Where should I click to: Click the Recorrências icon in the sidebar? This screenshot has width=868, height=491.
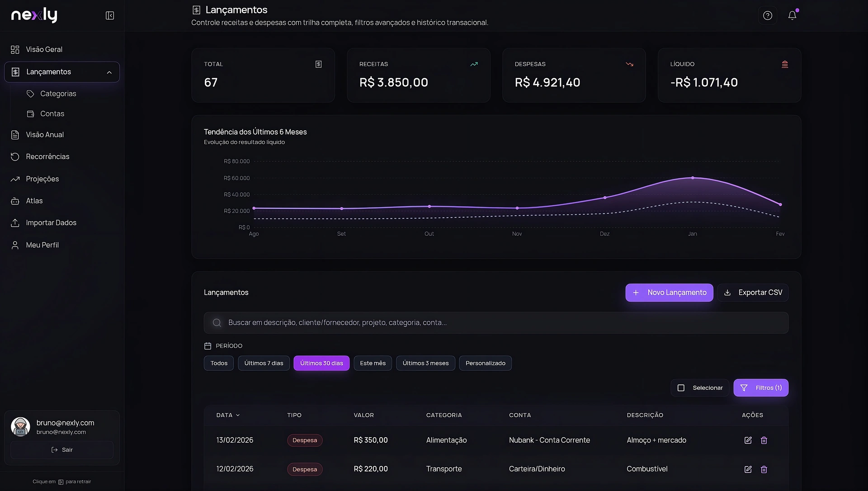click(x=15, y=157)
